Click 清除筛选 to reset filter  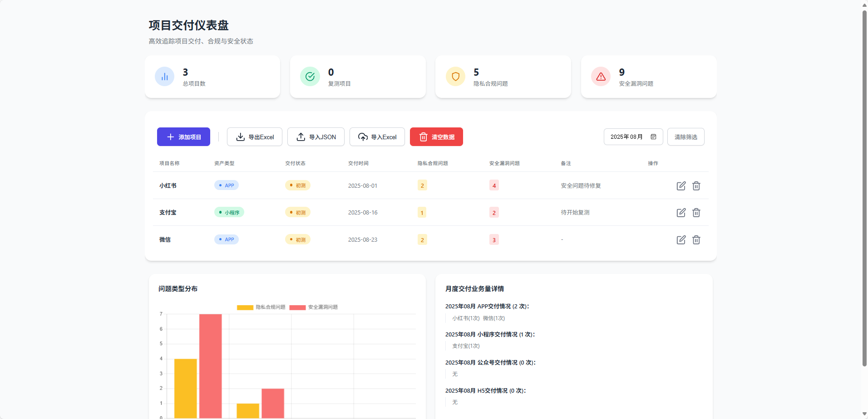click(686, 137)
